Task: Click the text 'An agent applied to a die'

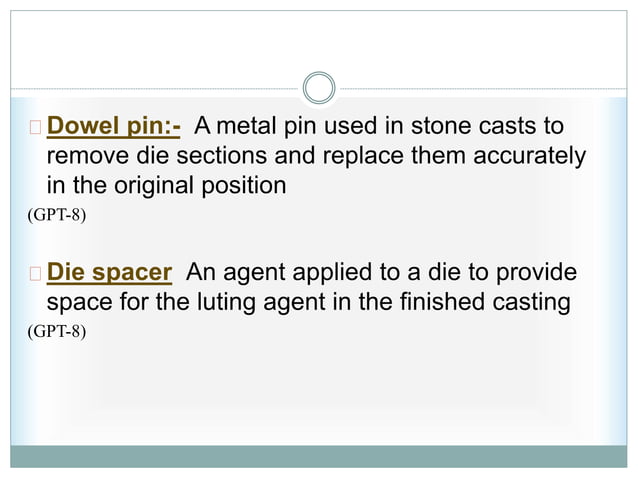Action: coord(310,271)
